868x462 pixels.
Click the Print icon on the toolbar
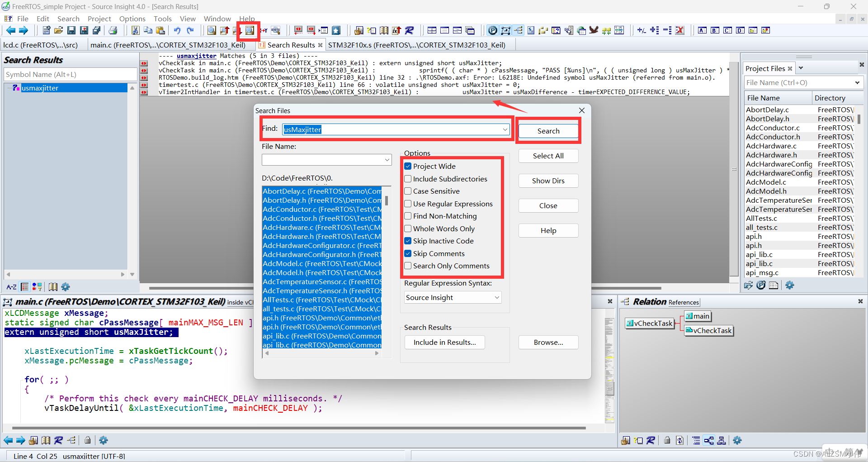tap(113, 30)
